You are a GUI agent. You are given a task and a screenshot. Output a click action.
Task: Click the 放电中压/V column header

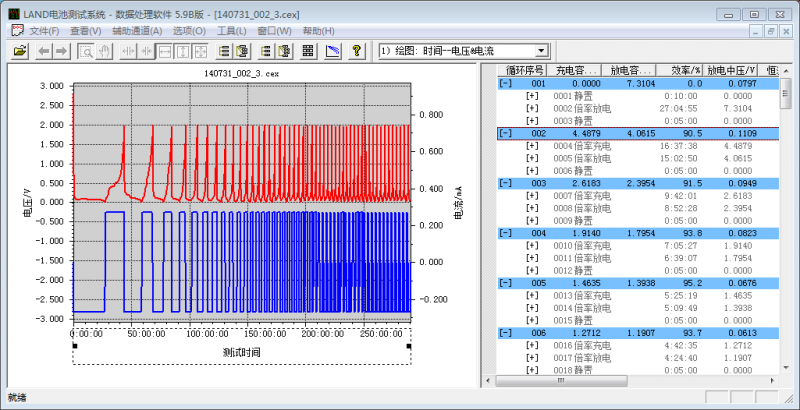point(731,70)
